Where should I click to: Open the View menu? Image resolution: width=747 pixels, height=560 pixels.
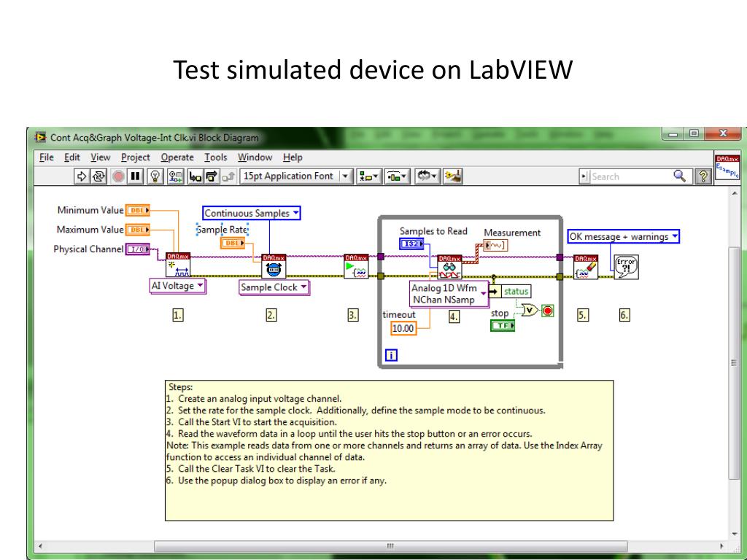point(100,157)
